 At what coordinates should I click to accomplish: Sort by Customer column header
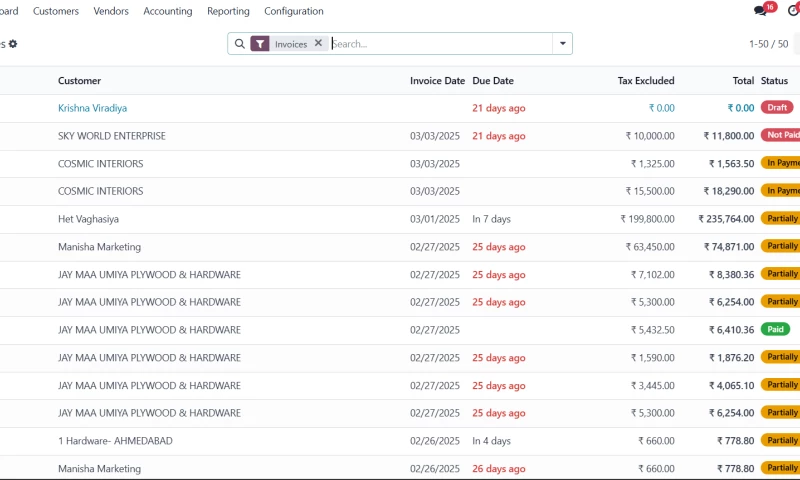(79, 81)
